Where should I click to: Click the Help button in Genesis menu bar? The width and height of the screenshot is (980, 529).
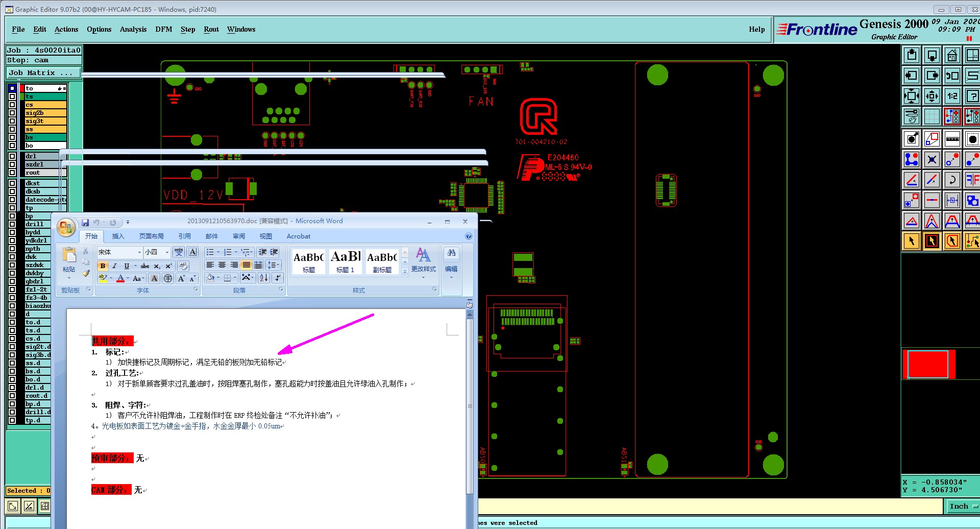(757, 29)
